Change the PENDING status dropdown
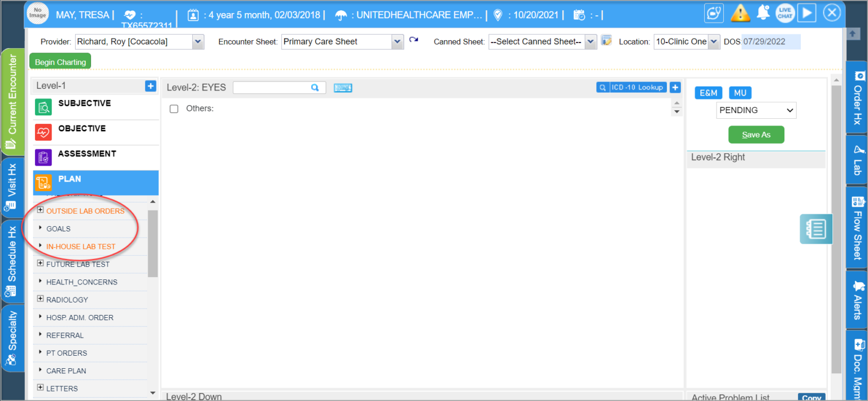 point(756,110)
